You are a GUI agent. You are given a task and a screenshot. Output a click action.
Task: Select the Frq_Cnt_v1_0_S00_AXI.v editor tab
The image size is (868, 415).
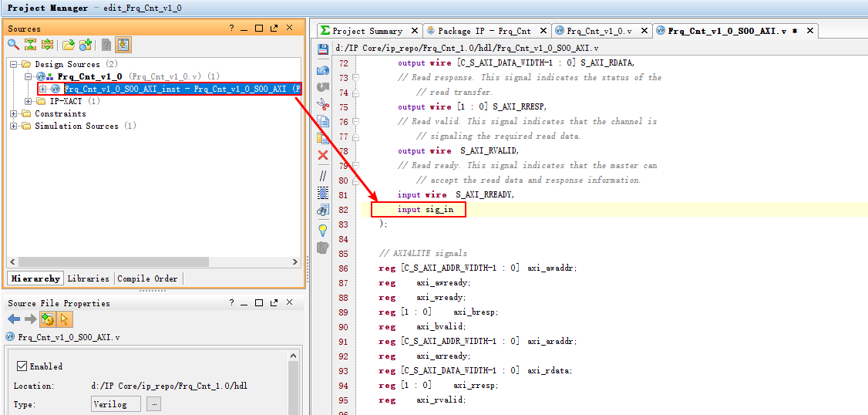[x=735, y=31]
